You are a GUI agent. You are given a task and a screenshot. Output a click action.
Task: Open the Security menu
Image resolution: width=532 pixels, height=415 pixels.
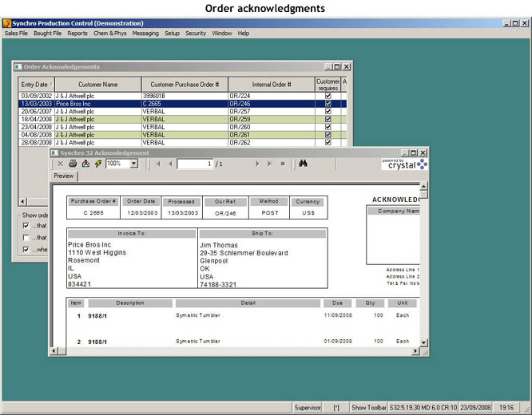pyautogui.click(x=196, y=34)
